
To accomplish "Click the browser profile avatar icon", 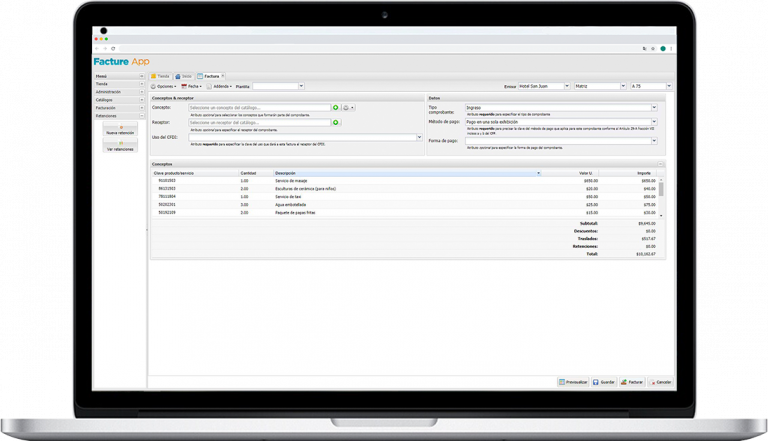I will click(661, 48).
